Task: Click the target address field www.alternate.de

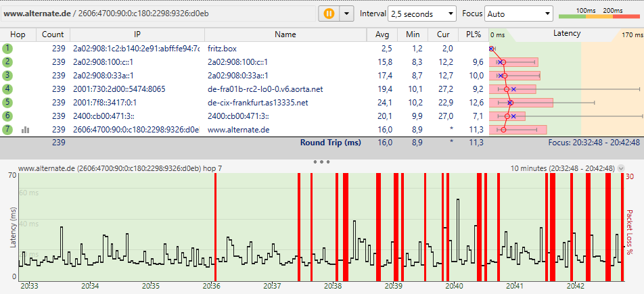Action: 158,14
